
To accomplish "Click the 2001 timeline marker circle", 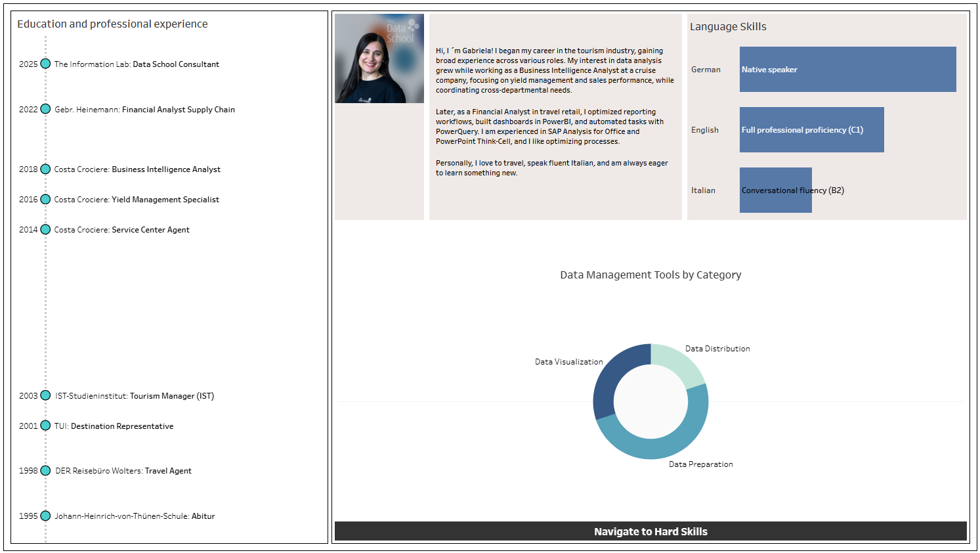I will tap(45, 426).
